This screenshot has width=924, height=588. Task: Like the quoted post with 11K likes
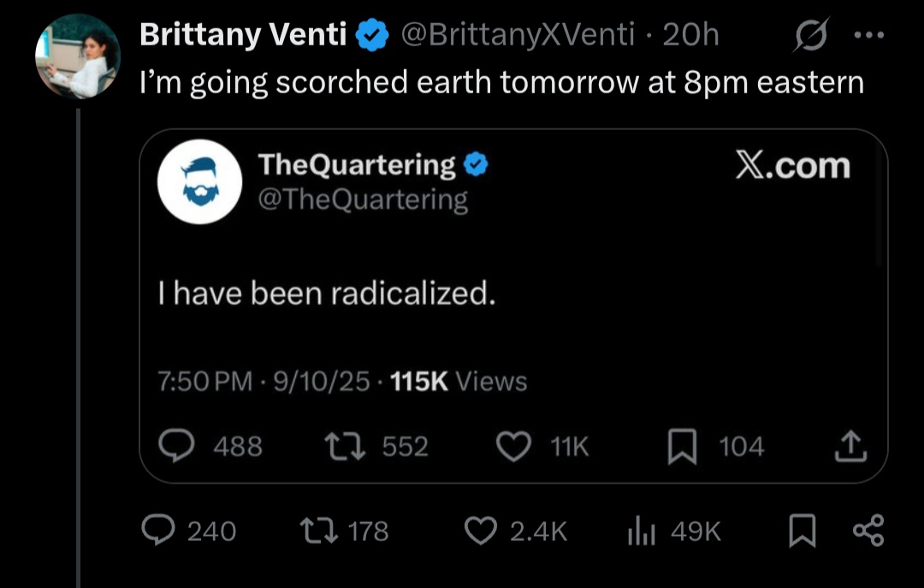[x=514, y=446]
